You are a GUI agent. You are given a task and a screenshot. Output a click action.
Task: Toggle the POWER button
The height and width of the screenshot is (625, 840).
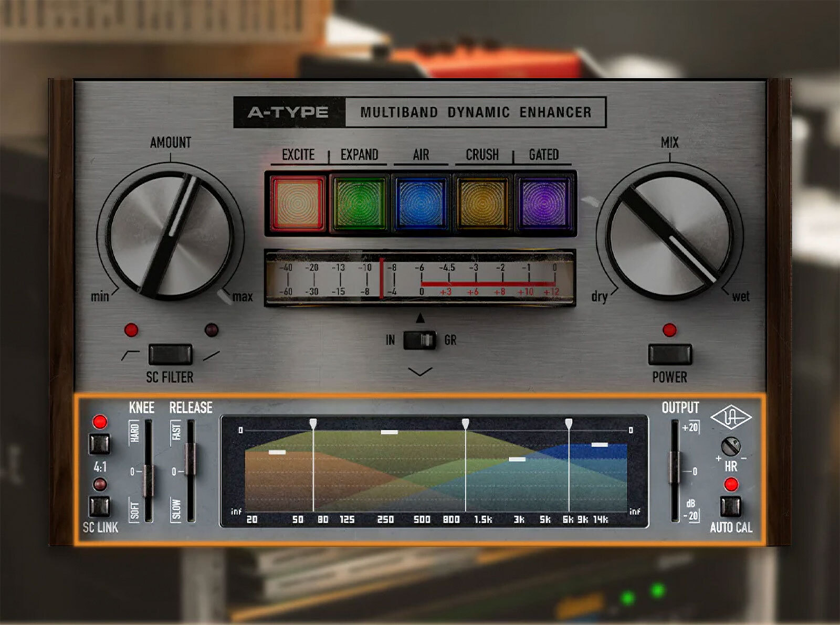(670, 354)
